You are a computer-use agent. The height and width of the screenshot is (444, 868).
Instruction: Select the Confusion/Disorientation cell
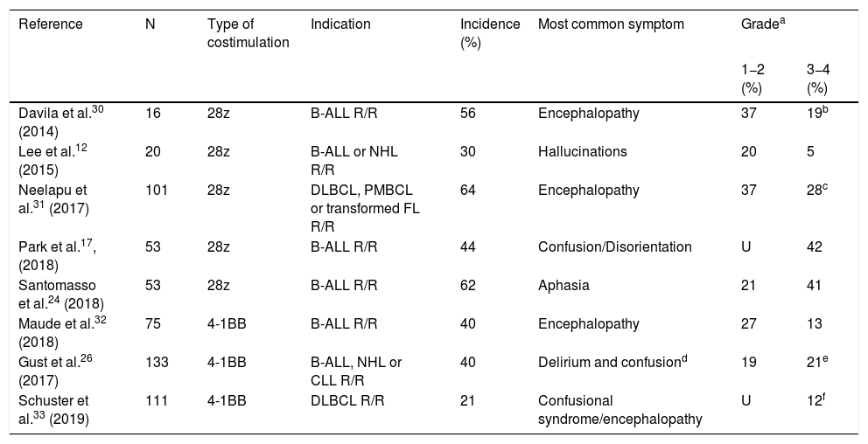[x=615, y=246]
